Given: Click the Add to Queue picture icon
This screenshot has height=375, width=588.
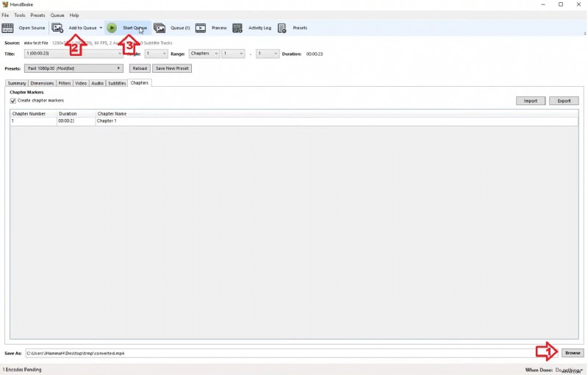Looking at the screenshot, I should point(57,28).
